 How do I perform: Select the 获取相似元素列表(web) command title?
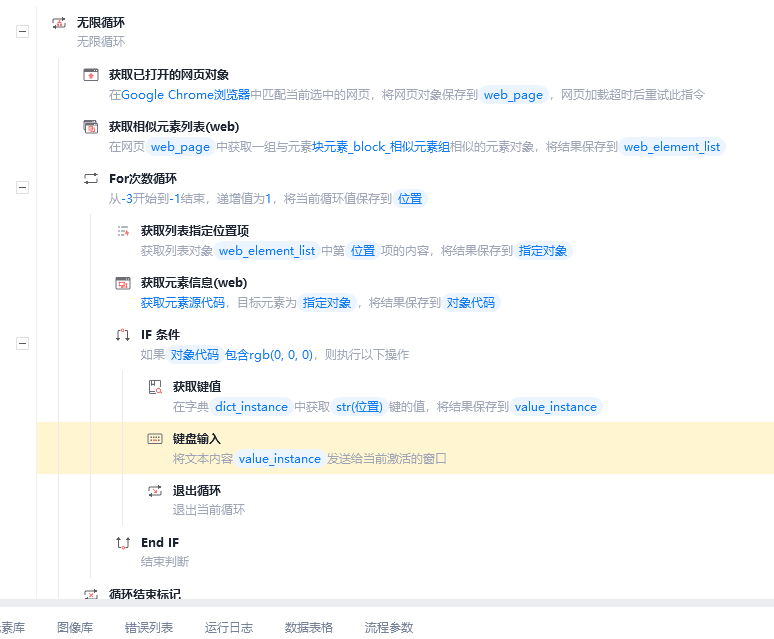click(x=174, y=127)
